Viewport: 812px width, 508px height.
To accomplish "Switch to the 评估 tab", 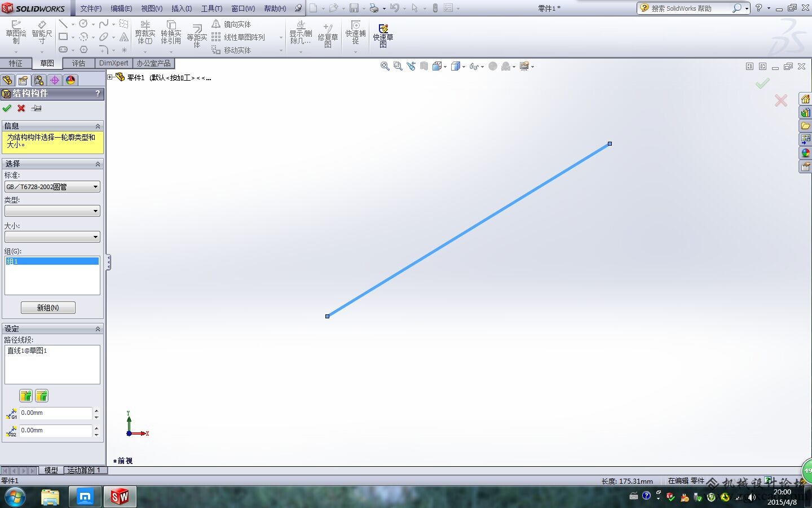I will point(78,63).
